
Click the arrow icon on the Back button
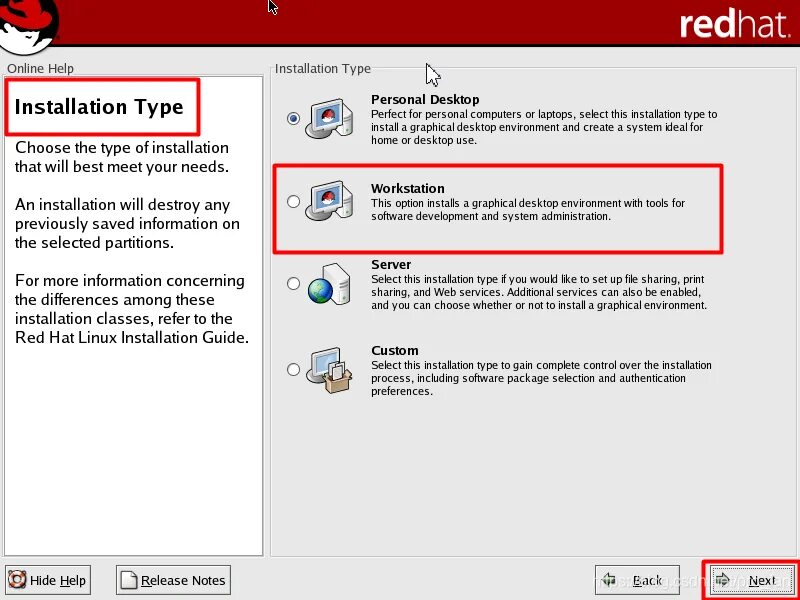[x=609, y=580]
